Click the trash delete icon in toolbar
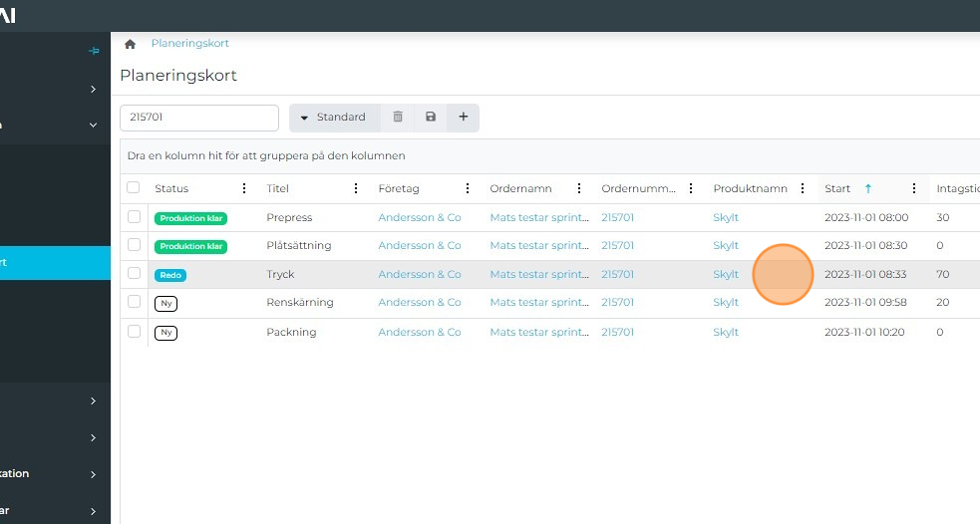 tap(398, 118)
